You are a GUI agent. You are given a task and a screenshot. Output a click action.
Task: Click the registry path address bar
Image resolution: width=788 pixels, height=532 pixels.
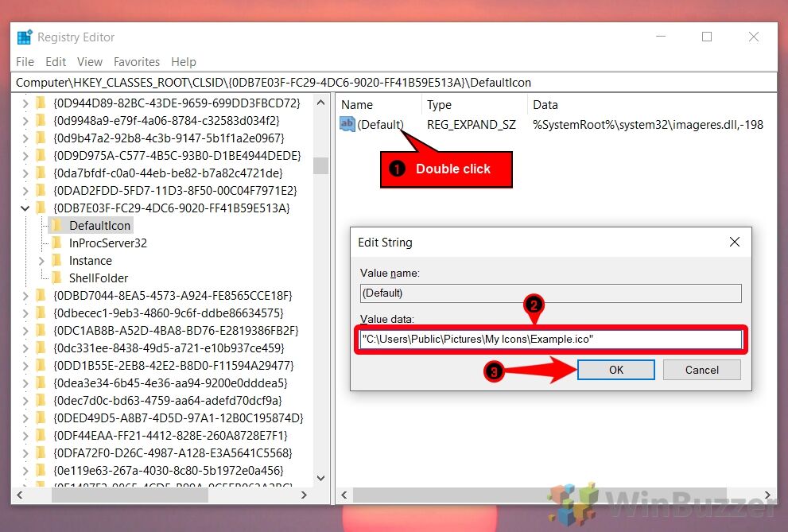[x=394, y=83]
